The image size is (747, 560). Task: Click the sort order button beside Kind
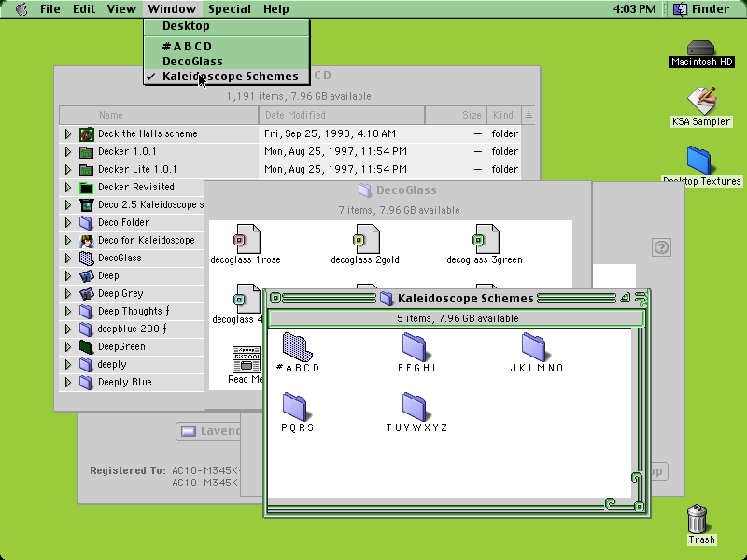click(x=529, y=115)
